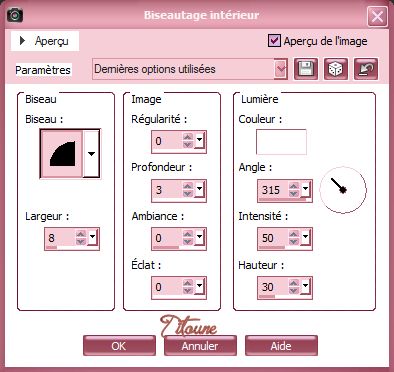Open the Régularité slider dropdown
This screenshot has width=394, height=372.
tap(199, 140)
